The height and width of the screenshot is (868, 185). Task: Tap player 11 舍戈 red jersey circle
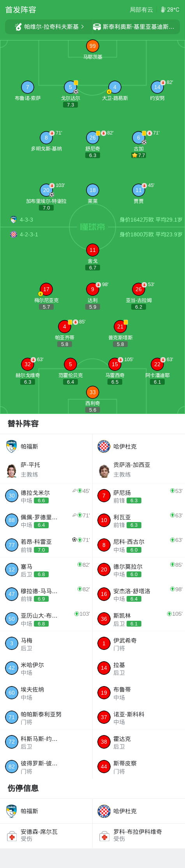pos(92,250)
